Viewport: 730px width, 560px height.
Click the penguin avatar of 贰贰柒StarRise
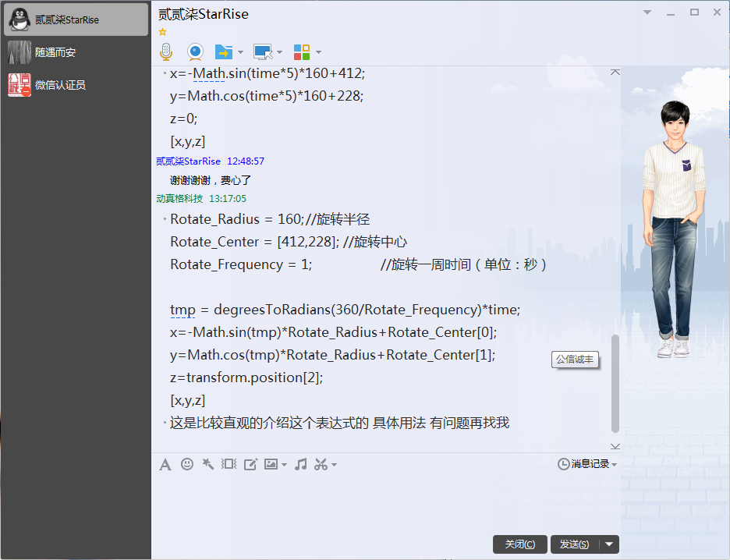click(19, 19)
